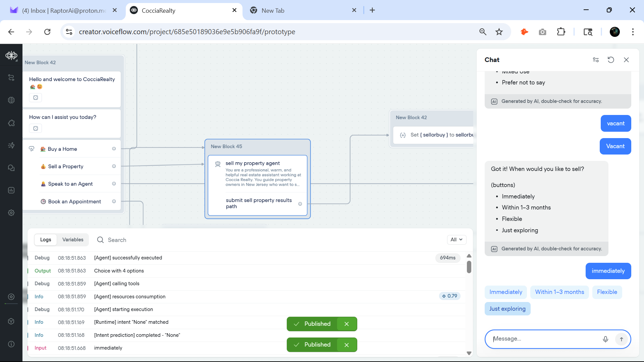Send message with the up-arrow button

[x=622, y=339]
